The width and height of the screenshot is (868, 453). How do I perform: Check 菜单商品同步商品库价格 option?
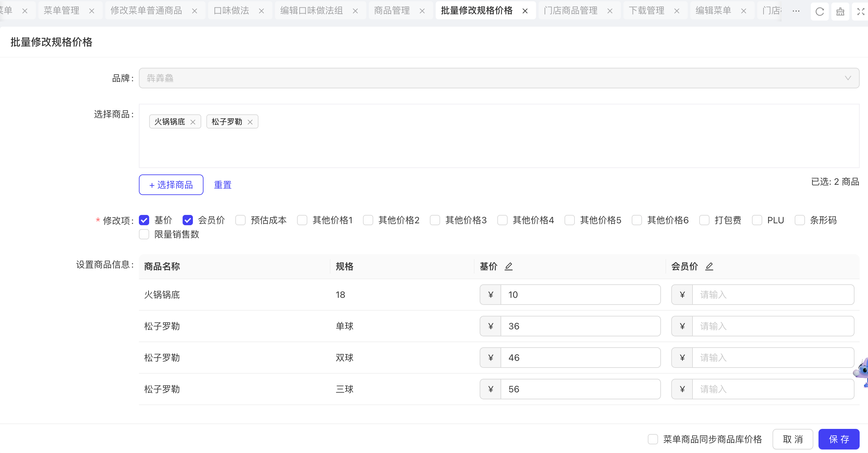653,439
